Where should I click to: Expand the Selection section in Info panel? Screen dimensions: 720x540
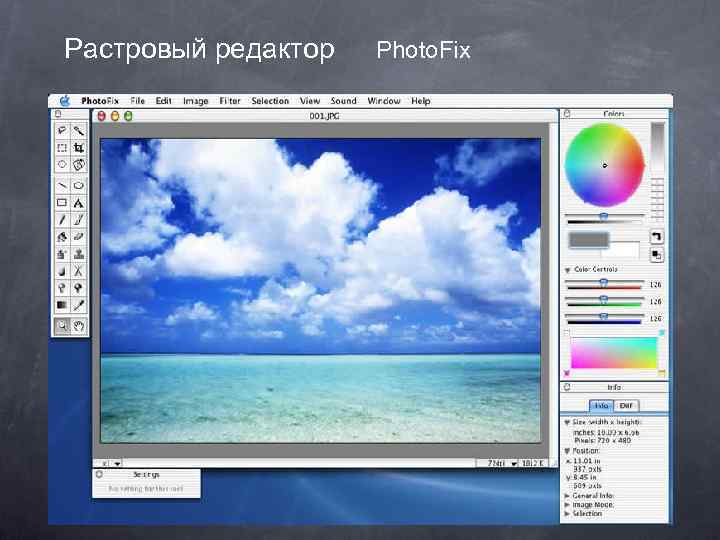click(x=567, y=513)
